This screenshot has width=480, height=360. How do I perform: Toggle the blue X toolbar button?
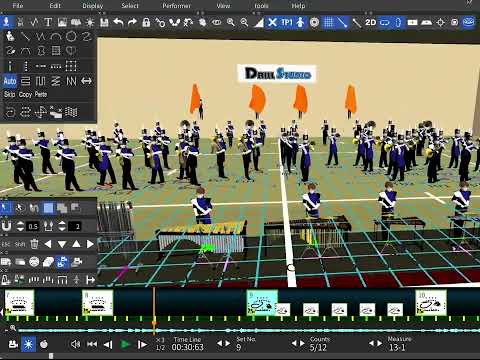(272, 22)
